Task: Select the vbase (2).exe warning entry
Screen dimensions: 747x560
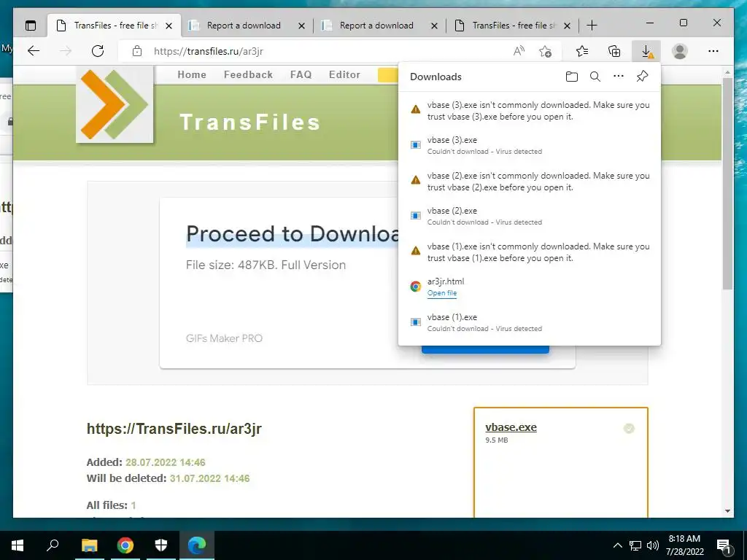Action: pyautogui.click(x=530, y=182)
